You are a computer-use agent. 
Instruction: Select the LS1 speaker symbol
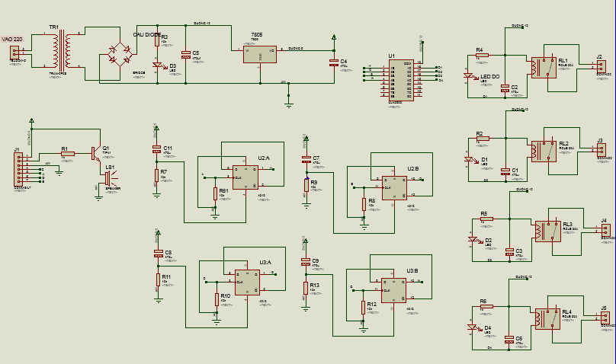(109, 179)
